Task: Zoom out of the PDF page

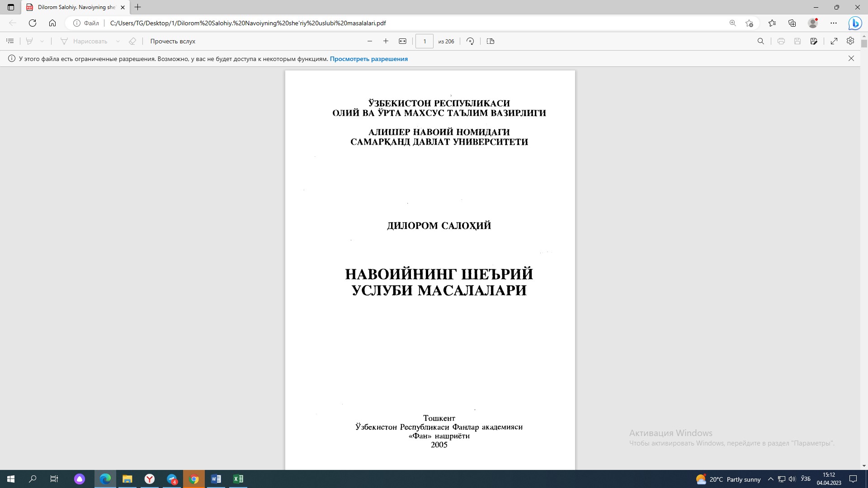Action: click(369, 41)
